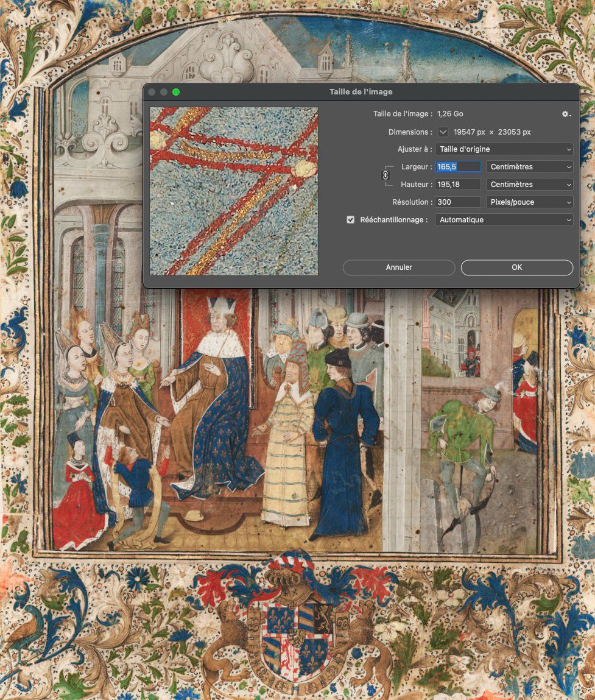Click the image preview thumbnail in dialog

(234, 191)
